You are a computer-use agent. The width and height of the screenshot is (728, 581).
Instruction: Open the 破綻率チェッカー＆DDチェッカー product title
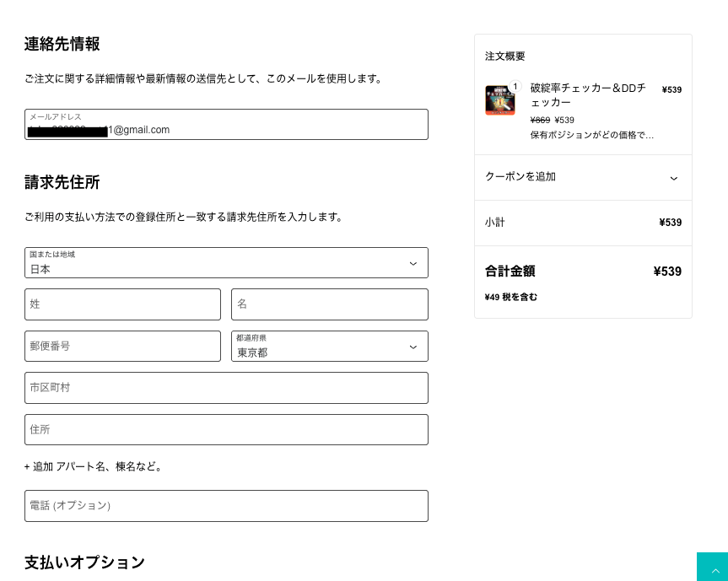(588, 94)
